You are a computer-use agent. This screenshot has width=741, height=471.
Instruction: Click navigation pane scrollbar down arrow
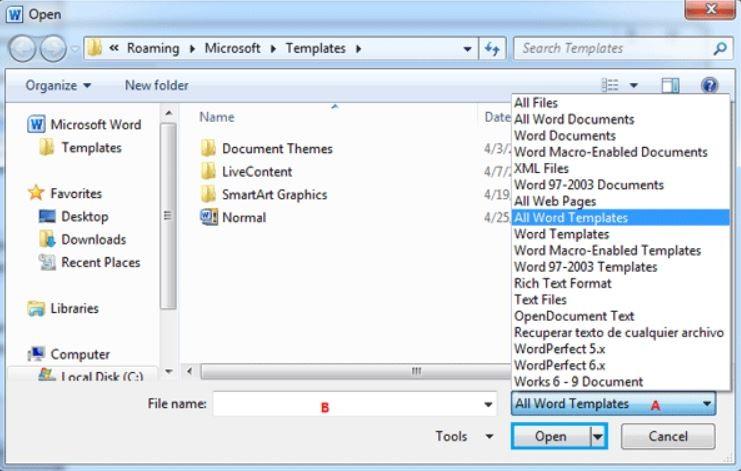tap(169, 372)
